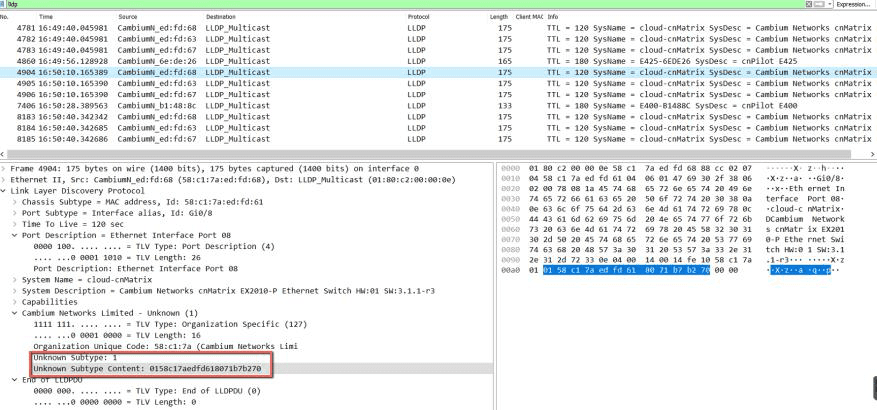Collapse the End of LLDPDU node

[x=15, y=380]
